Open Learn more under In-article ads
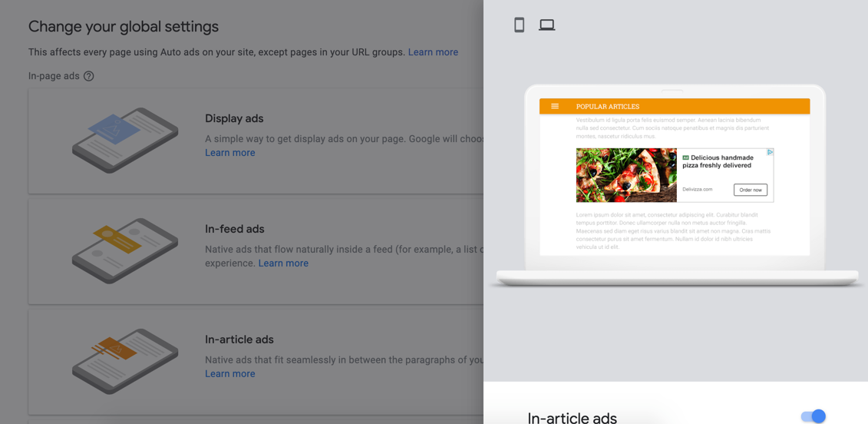This screenshot has width=868, height=424. click(229, 374)
